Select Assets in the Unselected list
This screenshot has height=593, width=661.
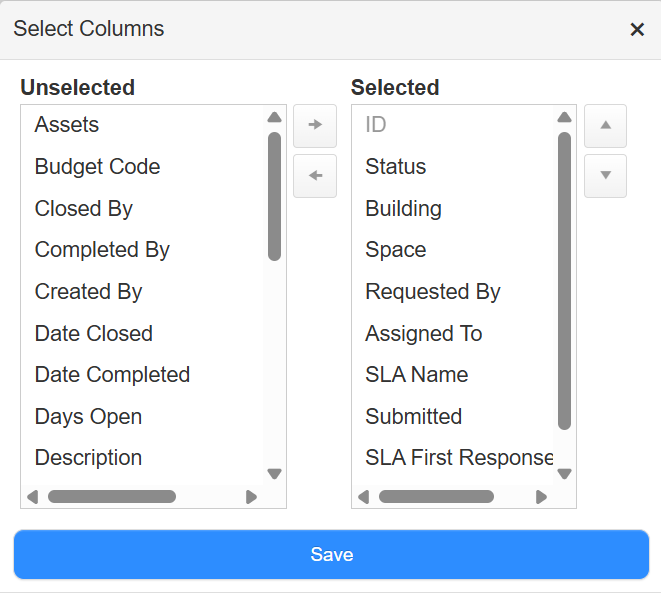[x=67, y=125]
